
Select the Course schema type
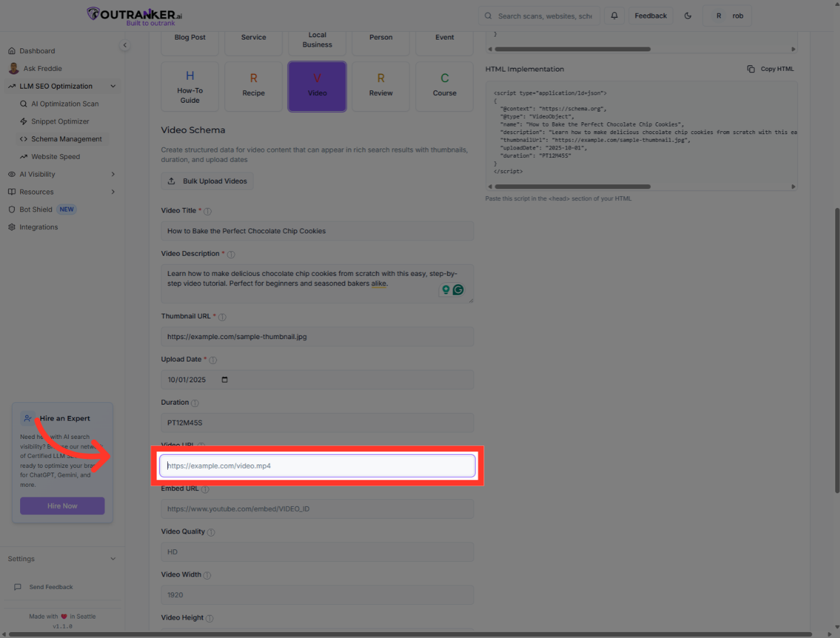pos(445,87)
